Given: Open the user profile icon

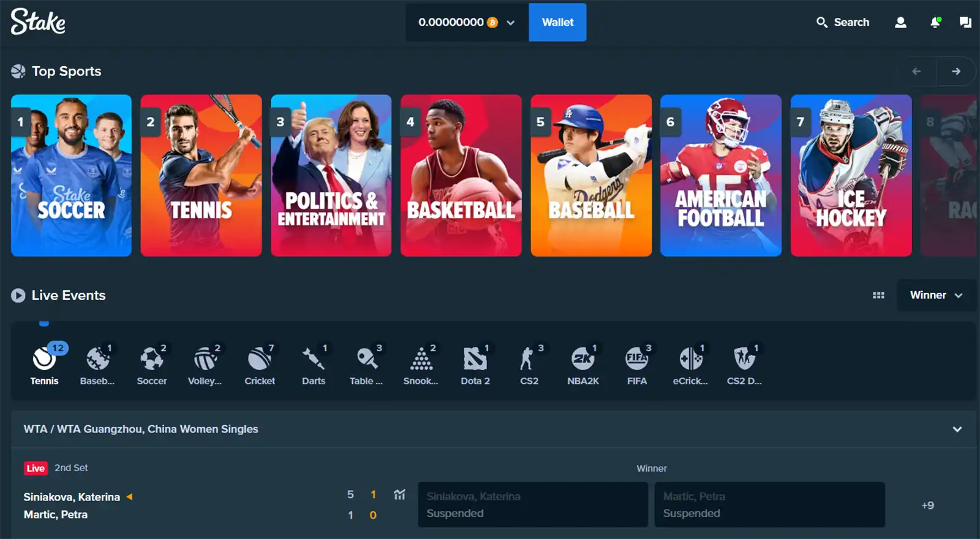Looking at the screenshot, I should (x=900, y=22).
